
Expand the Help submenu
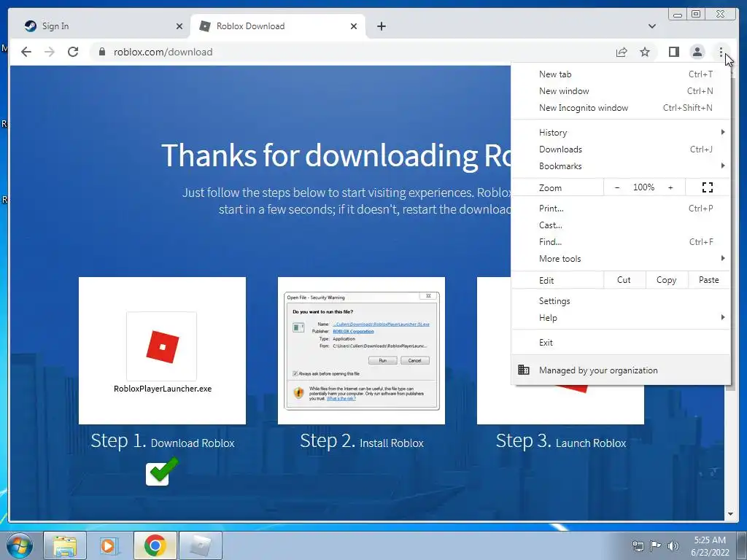point(621,318)
